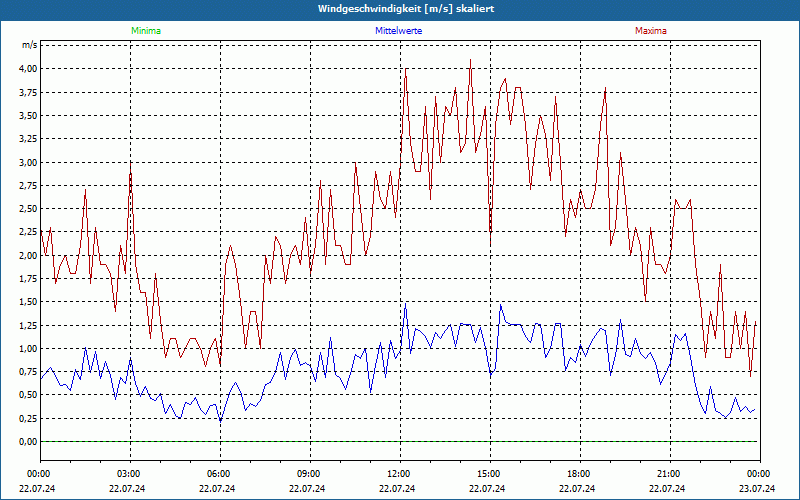Screen dimensions: 800x500
Task: Click the 2,50 y-axis value
Action: point(28,209)
